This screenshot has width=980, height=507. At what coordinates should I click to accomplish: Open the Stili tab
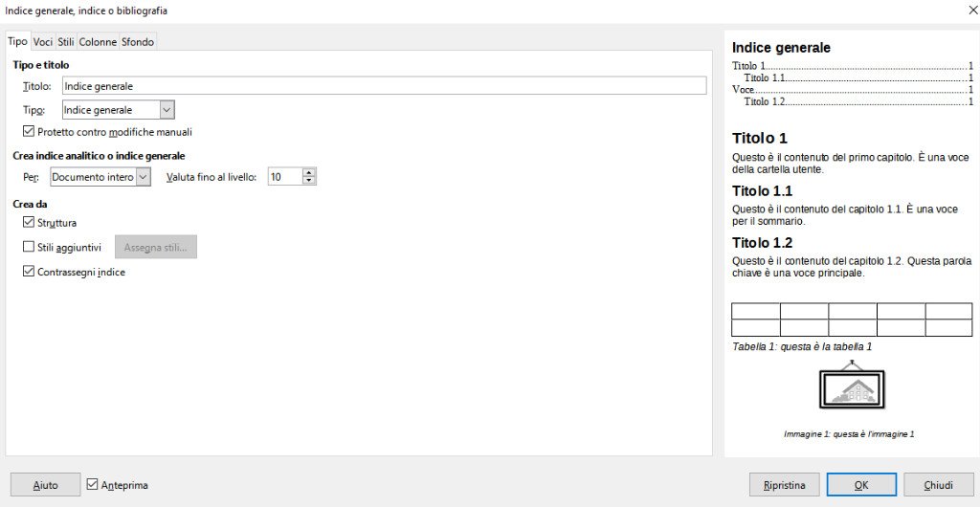(66, 42)
